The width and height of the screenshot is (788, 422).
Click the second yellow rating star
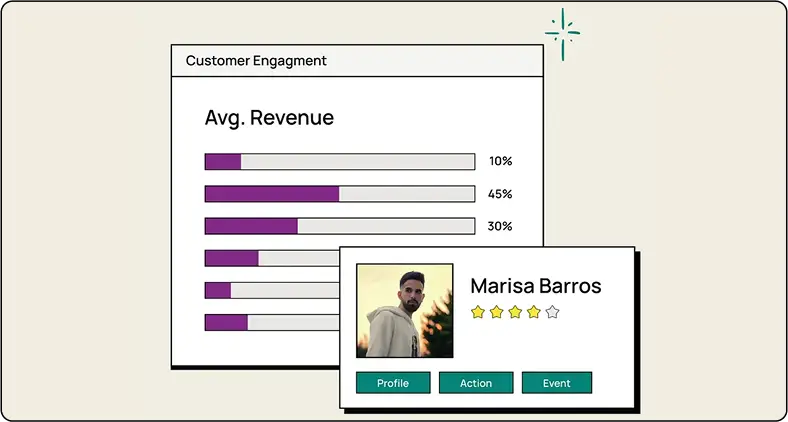(497, 312)
